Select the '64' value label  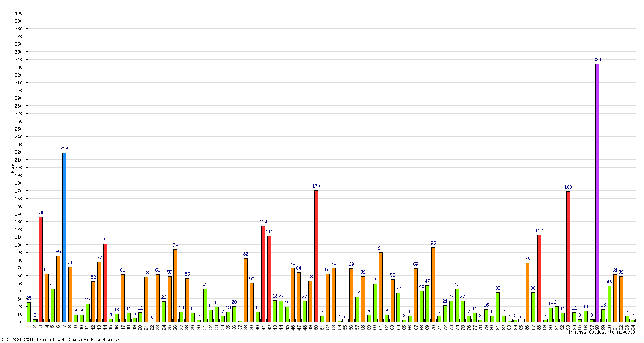pos(298,268)
